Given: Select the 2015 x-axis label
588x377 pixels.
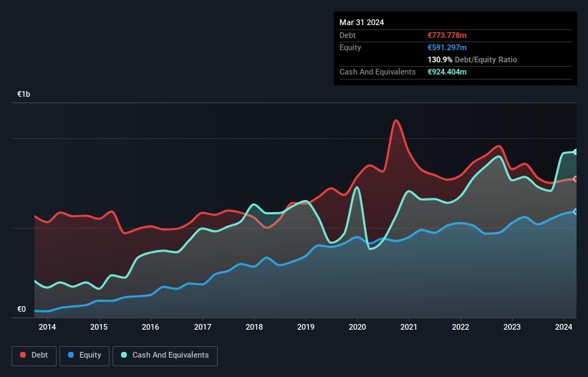Looking at the screenshot, I should tap(99, 327).
